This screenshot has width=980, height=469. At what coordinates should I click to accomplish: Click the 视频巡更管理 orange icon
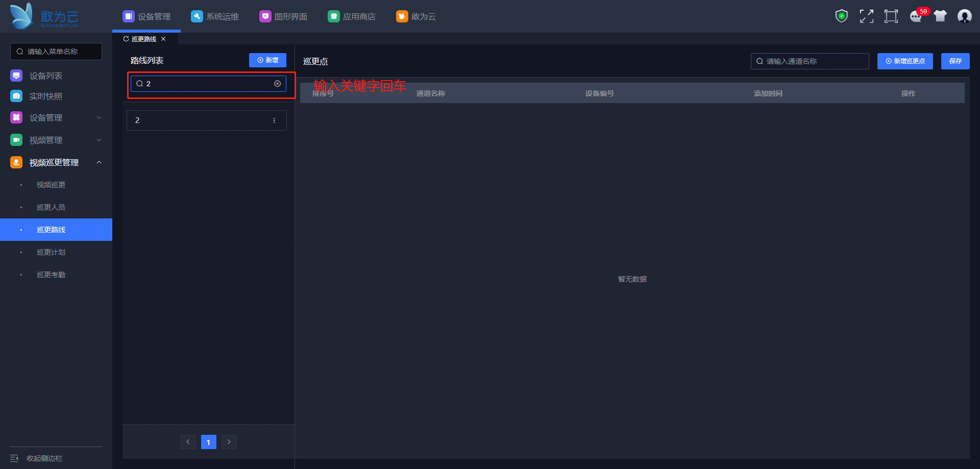coord(16,162)
